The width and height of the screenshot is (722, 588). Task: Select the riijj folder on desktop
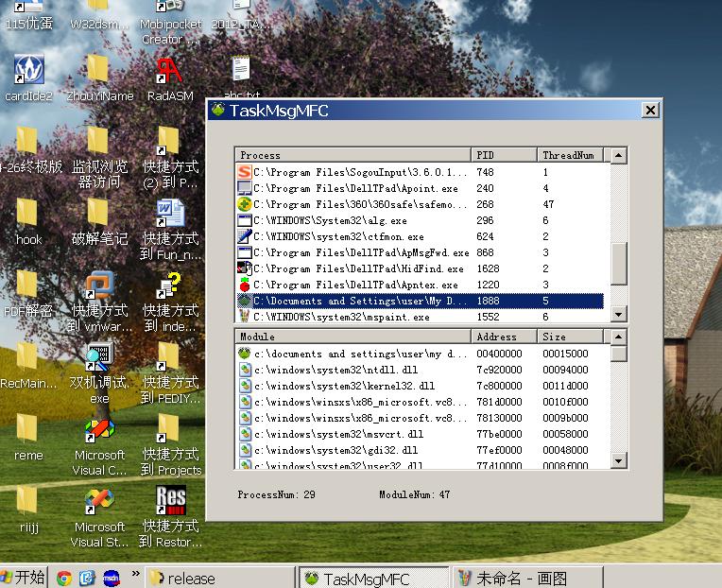pos(28,510)
